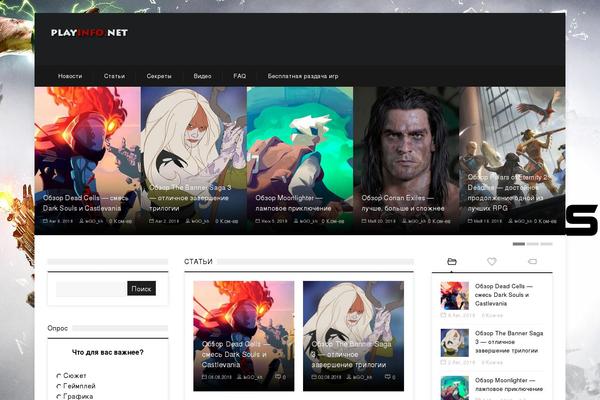Select third slider pagination indicator

(546, 244)
